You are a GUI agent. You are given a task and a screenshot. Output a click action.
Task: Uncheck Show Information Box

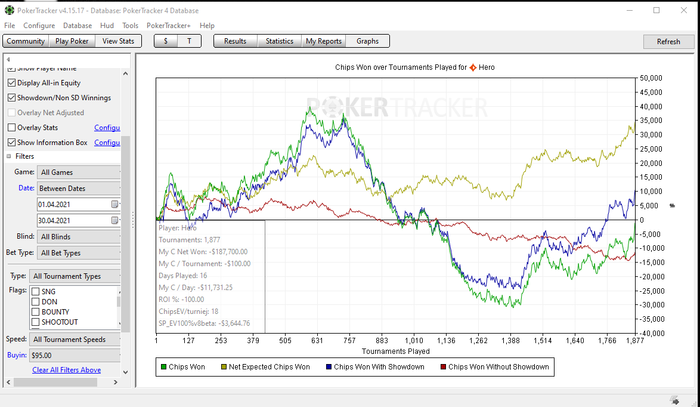point(12,142)
